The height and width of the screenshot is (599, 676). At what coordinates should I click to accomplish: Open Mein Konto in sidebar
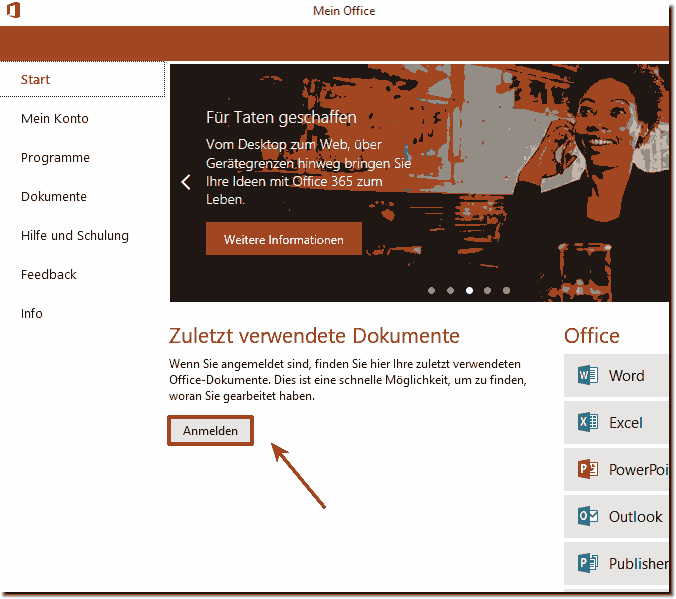point(55,119)
